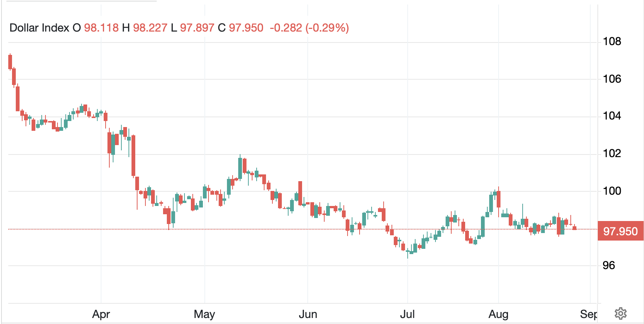Image resolution: width=644 pixels, height=324 pixels.
Task: Click the Close value 97.950 in header
Action: pos(246,28)
